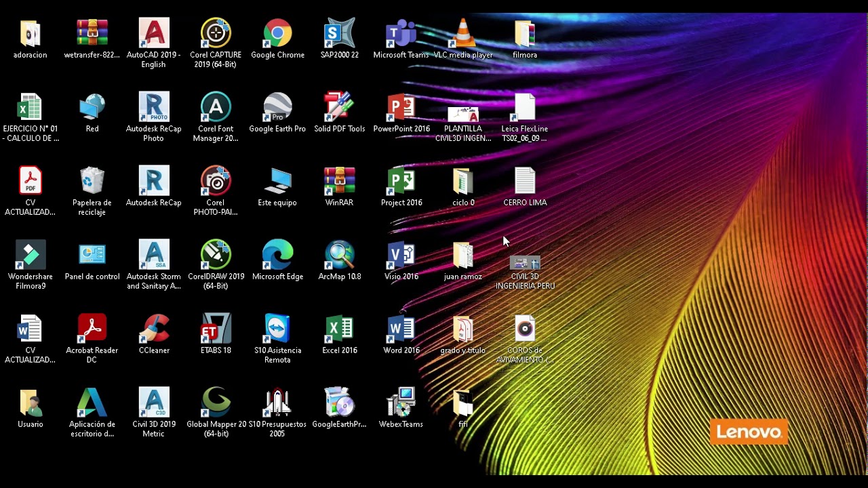The image size is (868, 488).
Task: Click the WebexTeams installer icon
Action: (x=401, y=403)
